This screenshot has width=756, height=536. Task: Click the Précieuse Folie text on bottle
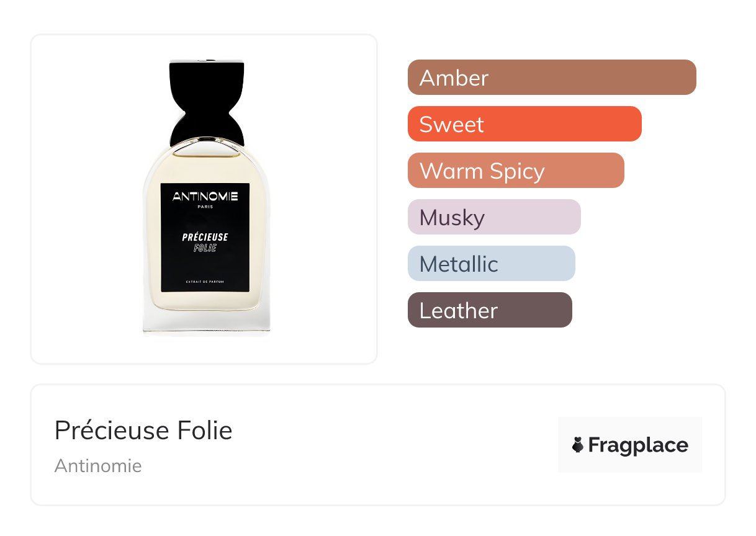pos(205,243)
